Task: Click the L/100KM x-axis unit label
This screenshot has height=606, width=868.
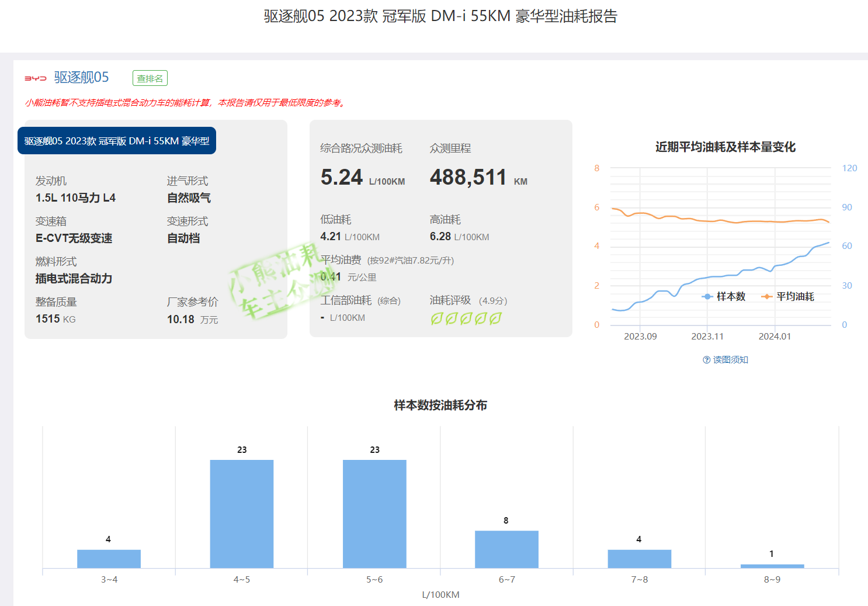Action: [440, 595]
